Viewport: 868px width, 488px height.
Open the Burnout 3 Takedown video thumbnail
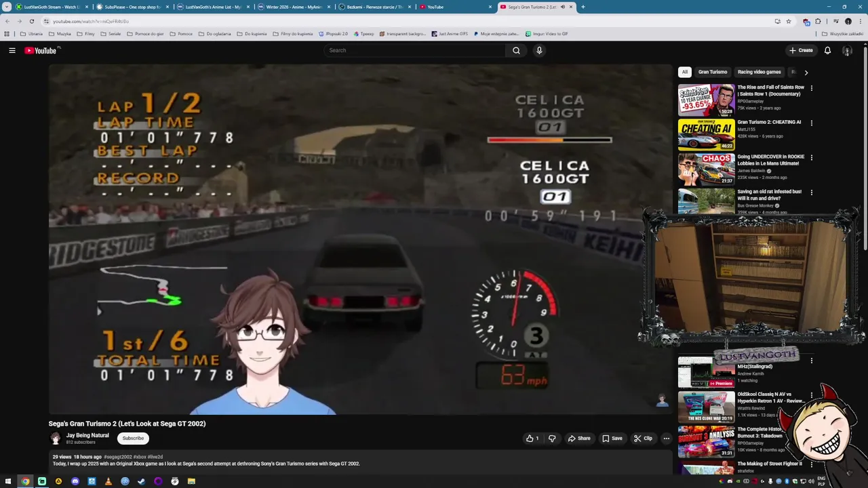pyautogui.click(x=706, y=441)
